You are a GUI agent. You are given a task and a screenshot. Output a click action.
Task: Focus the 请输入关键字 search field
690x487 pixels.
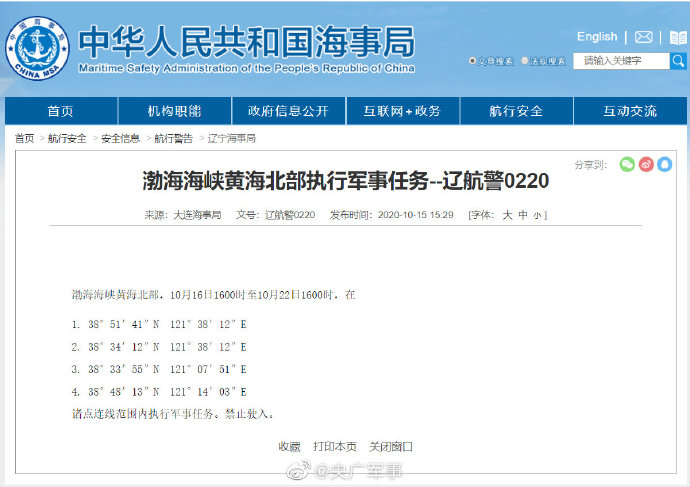(621, 61)
